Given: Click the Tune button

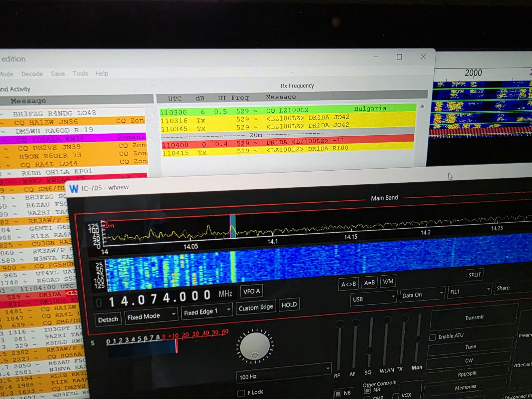Looking at the screenshot, I should (470, 347).
